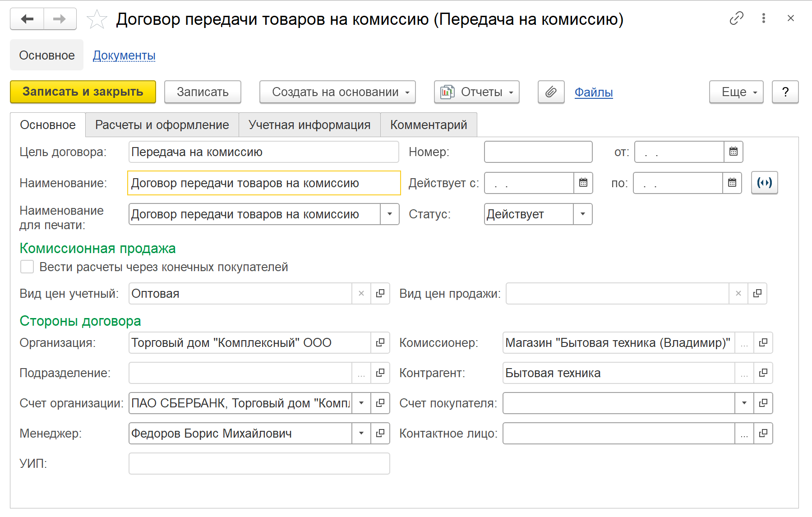Open the Еще menu button
812x517 pixels.
point(736,92)
